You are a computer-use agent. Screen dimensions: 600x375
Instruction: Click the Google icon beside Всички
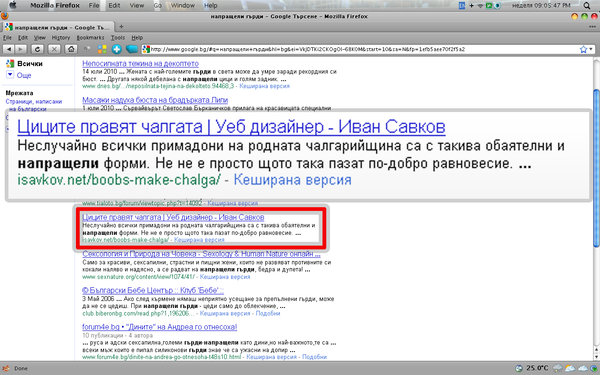coord(10,64)
